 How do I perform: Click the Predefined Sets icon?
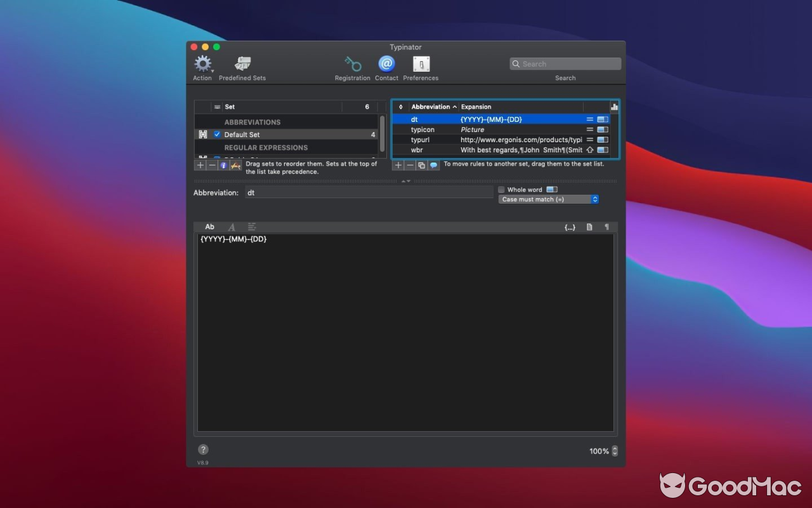(x=242, y=64)
